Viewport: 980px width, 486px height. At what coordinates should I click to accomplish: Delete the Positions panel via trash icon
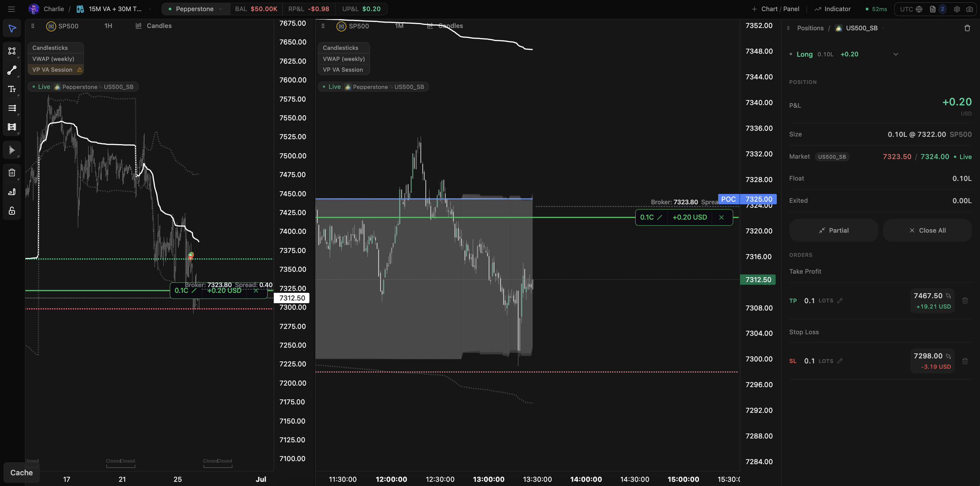pyautogui.click(x=967, y=28)
